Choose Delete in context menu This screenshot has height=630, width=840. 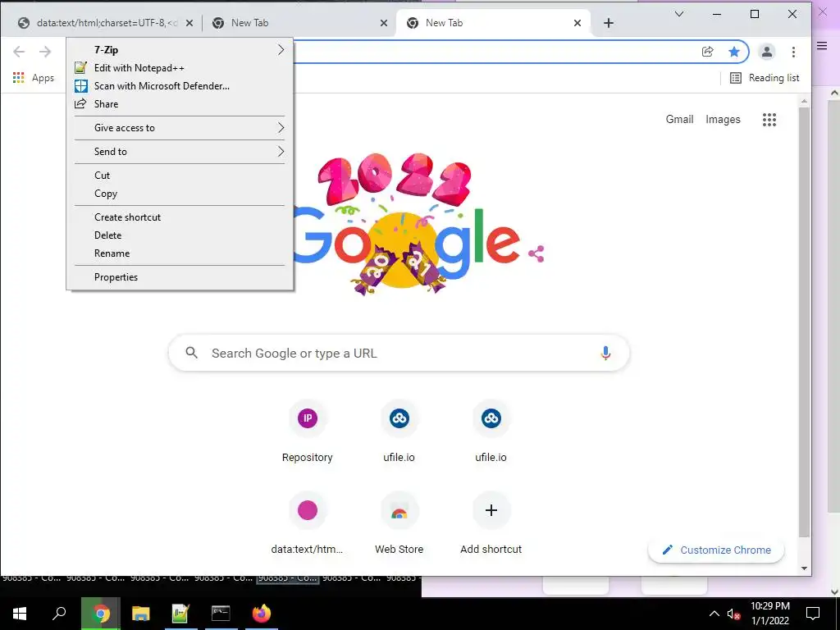(180, 235)
